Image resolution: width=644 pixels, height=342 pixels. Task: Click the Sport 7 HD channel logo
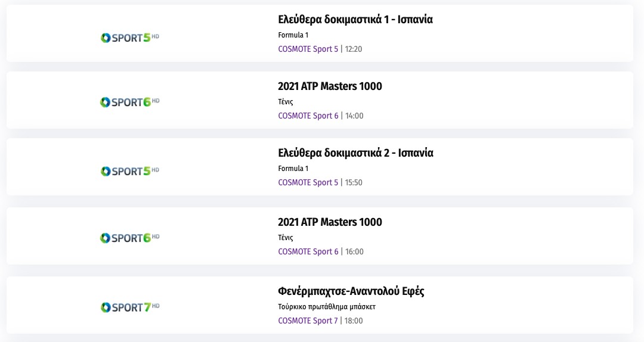(130, 307)
